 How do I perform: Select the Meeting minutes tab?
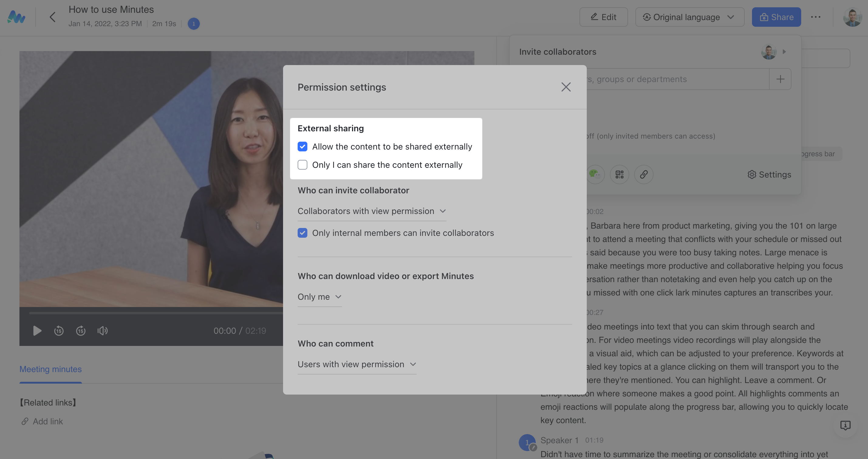tap(50, 369)
